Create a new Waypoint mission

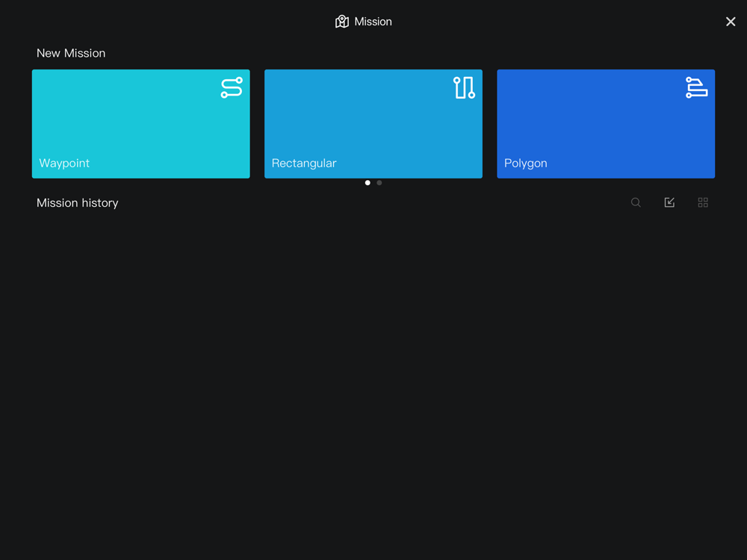140,124
